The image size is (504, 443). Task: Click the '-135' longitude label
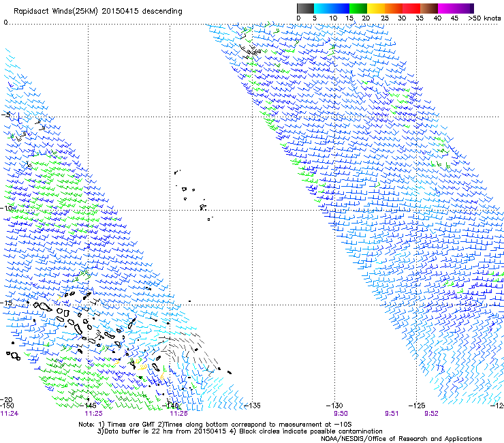coord(252,406)
